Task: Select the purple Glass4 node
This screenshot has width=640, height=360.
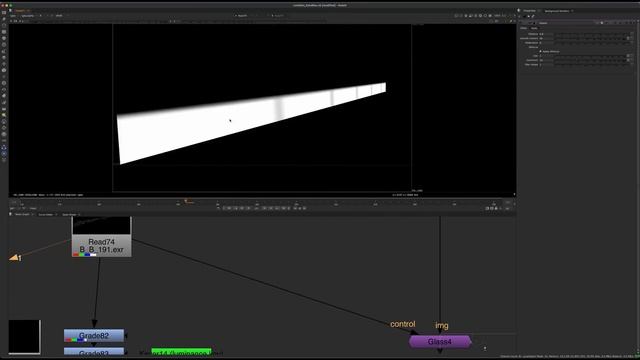Action: [x=440, y=342]
